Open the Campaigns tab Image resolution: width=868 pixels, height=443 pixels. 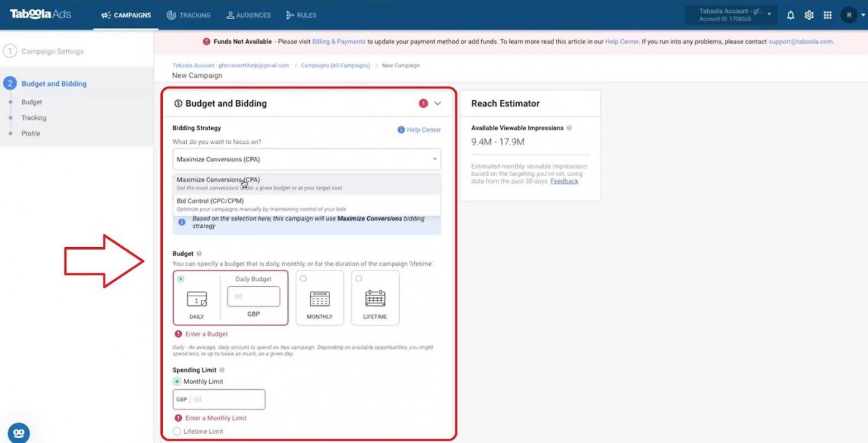click(126, 15)
